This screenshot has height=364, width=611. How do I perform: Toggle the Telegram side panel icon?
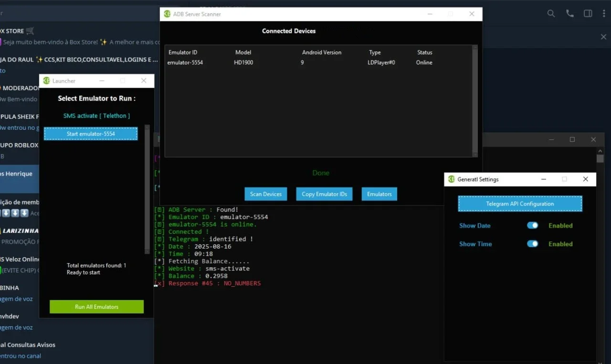(588, 14)
